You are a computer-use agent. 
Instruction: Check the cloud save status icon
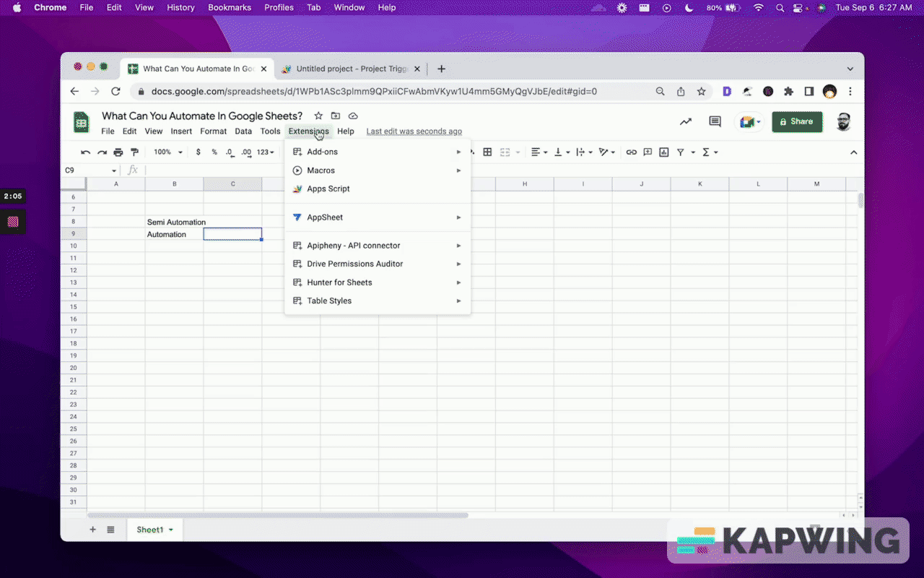coord(353,116)
